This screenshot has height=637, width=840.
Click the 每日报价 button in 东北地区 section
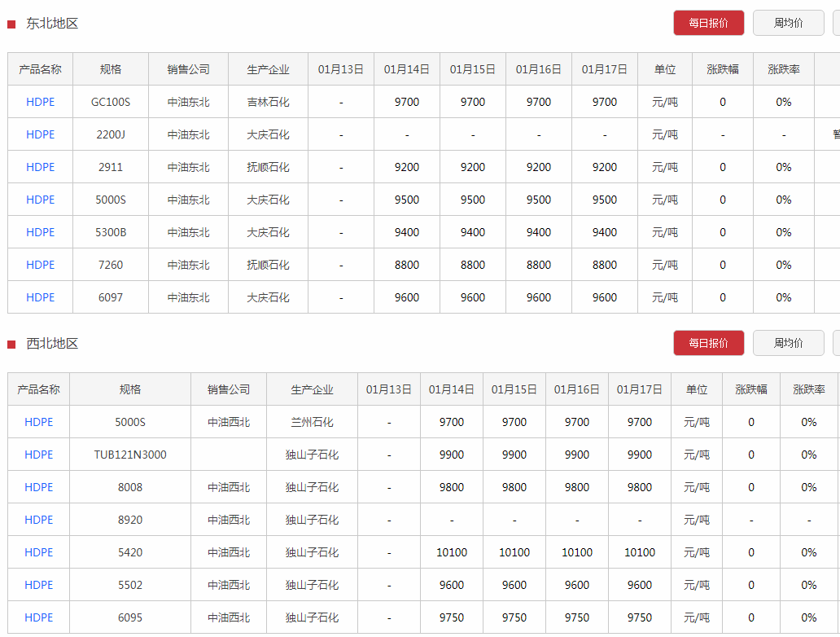point(708,23)
